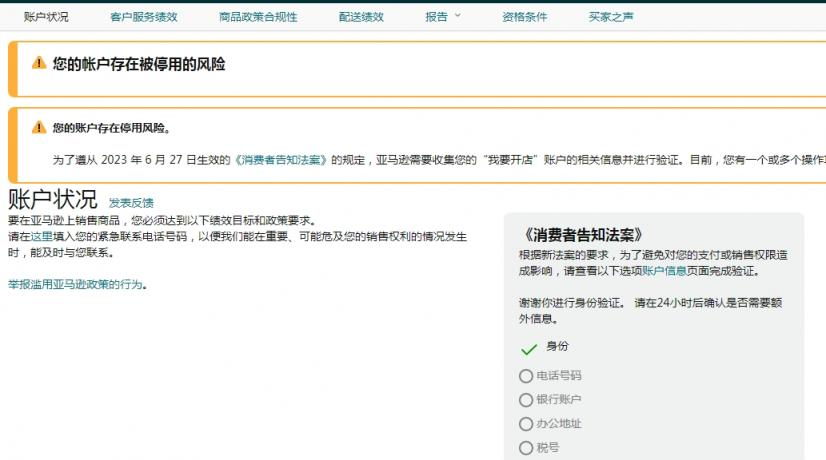Go to 配送绩效 tab
The image size is (826, 460).
tap(361, 17)
